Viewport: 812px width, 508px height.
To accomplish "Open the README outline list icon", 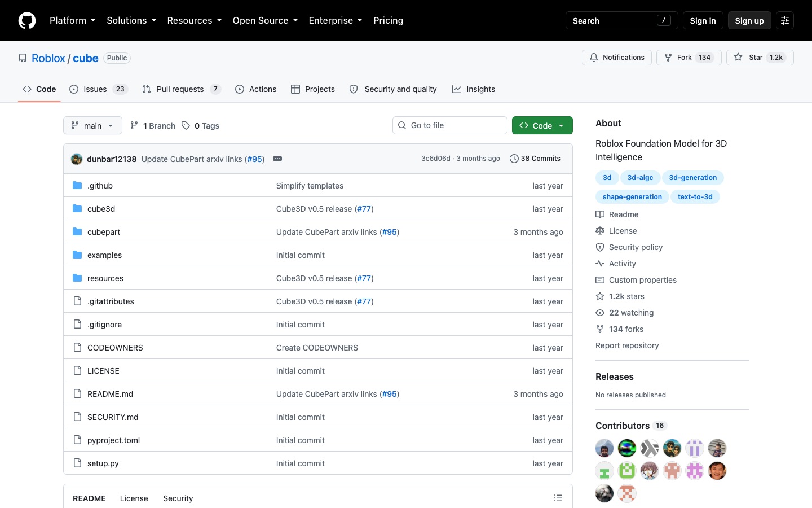I will [x=558, y=498].
